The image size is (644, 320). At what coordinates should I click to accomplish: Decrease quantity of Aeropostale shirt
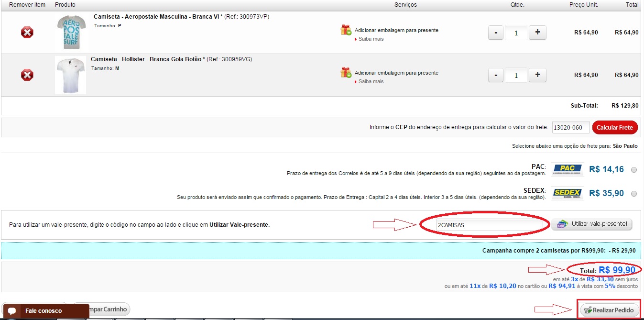coord(496,33)
